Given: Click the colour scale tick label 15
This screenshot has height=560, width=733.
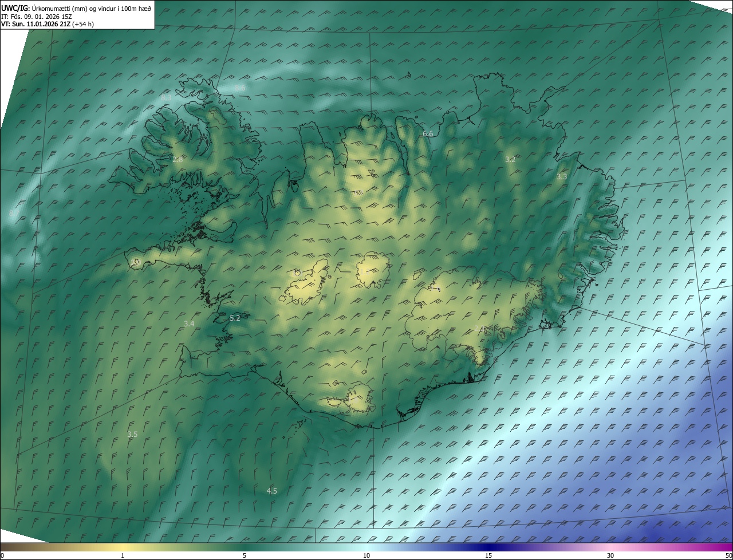Looking at the screenshot, I should click(x=488, y=555).
